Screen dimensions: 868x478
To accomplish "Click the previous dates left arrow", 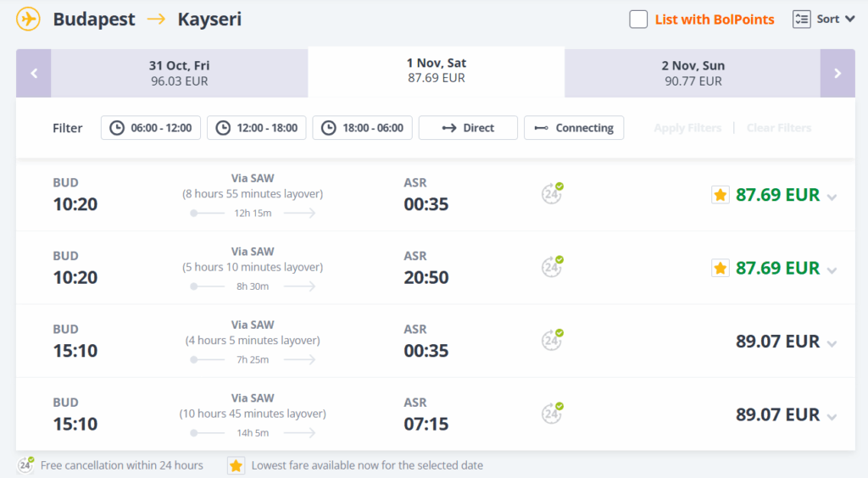I will coord(34,73).
